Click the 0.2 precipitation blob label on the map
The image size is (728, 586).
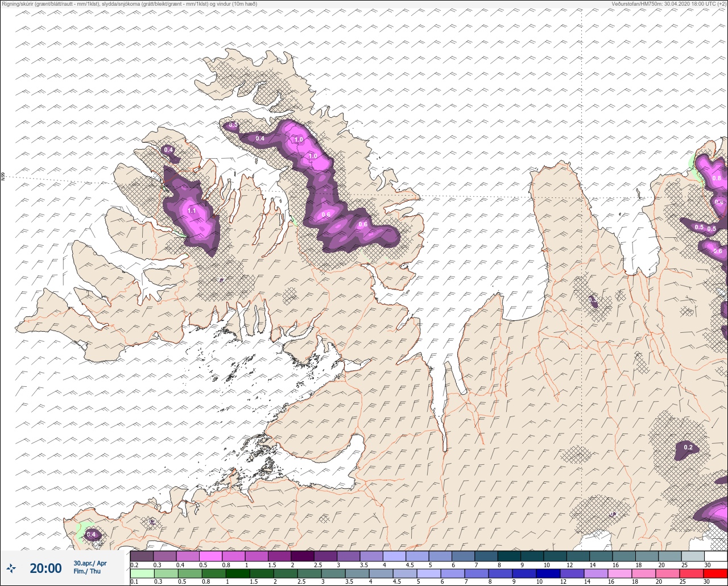[x=688, y=448]
